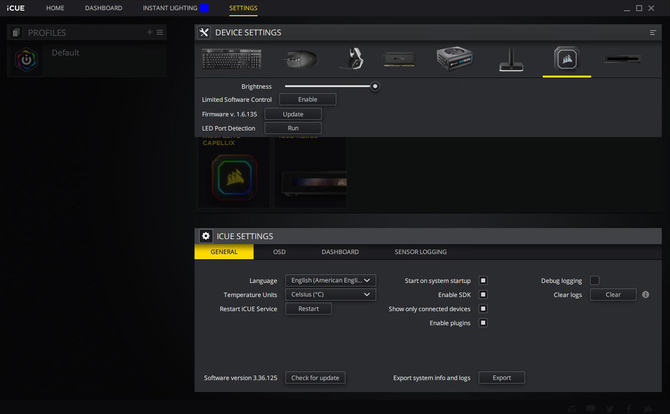Click the Firmware v. 1.6.135 text
The height and width of the screenshot is (414, 670).
pyautogui.click(x=229, y=114)
